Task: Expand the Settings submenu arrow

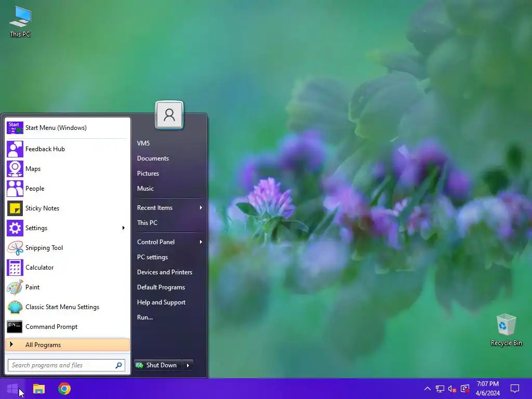Action: pos(124,228)
